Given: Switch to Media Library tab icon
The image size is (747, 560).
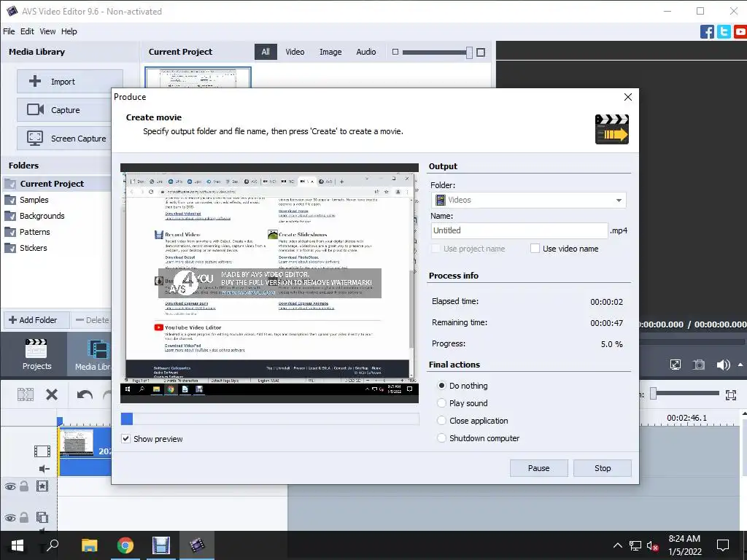Looking at the screenshot, I should (90, 354).
